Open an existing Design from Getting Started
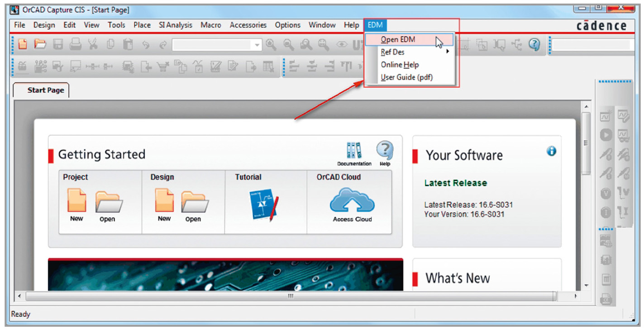This screenshot has width=644, height=330. [195, 207]
